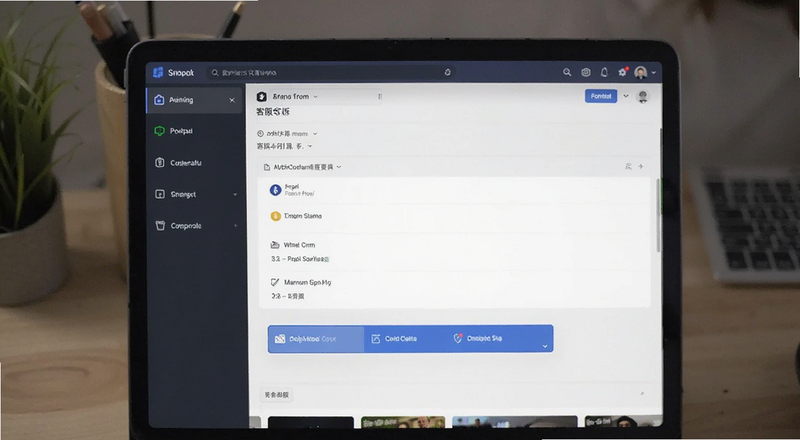Click into the top search field
This screenshot has height=440, width=800.
331,72
